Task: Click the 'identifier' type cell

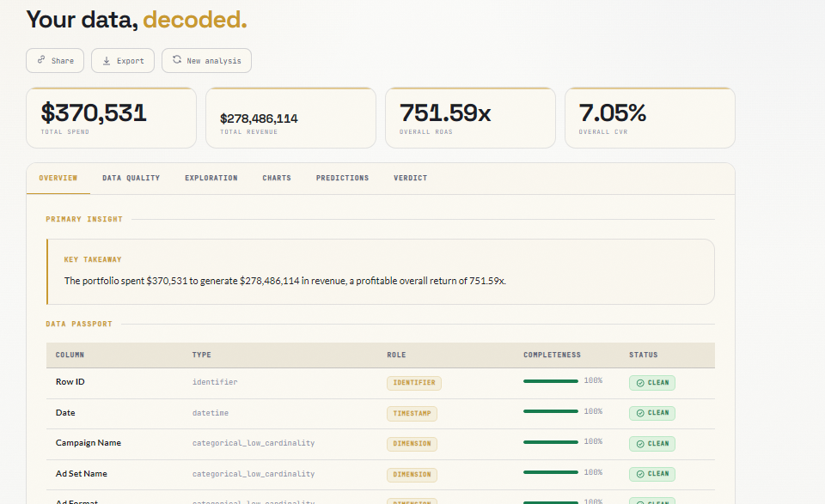Action: point(215,382)
